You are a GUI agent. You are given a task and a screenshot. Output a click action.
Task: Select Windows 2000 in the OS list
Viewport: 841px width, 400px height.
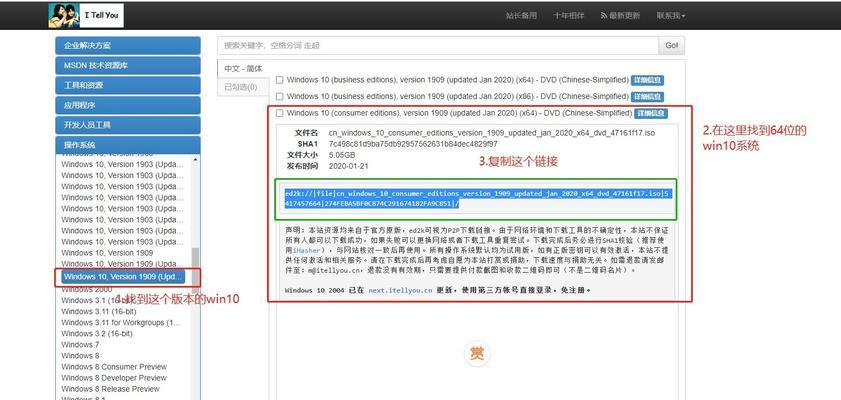click(x=86, y=289)
